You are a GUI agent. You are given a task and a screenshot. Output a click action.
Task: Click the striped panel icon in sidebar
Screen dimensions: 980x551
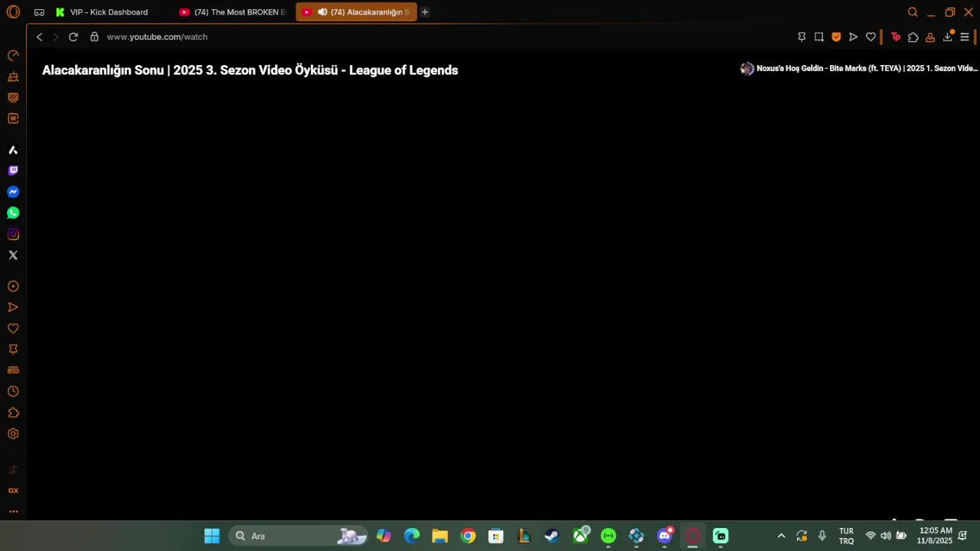(13, 97)
